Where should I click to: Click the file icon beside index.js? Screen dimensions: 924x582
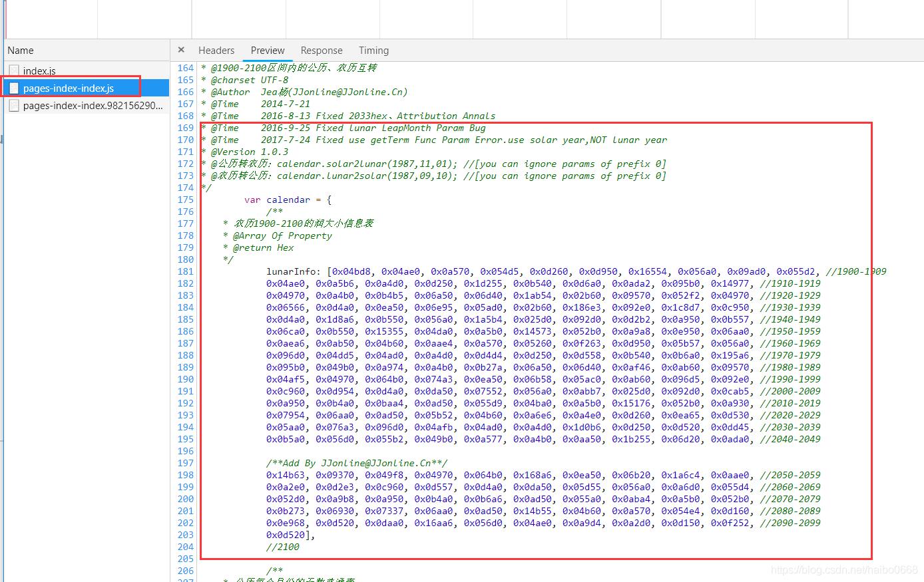coord(14,71)
